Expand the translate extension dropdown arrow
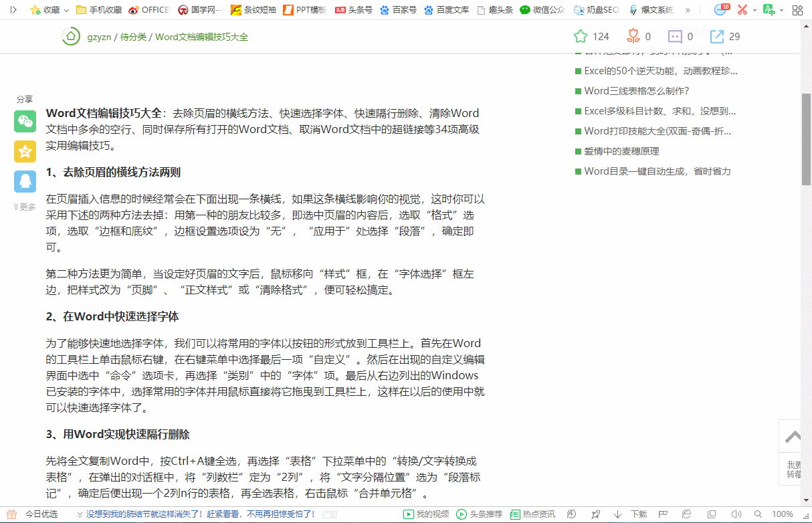This screenshot has height=523, width=812. [782, 10]
